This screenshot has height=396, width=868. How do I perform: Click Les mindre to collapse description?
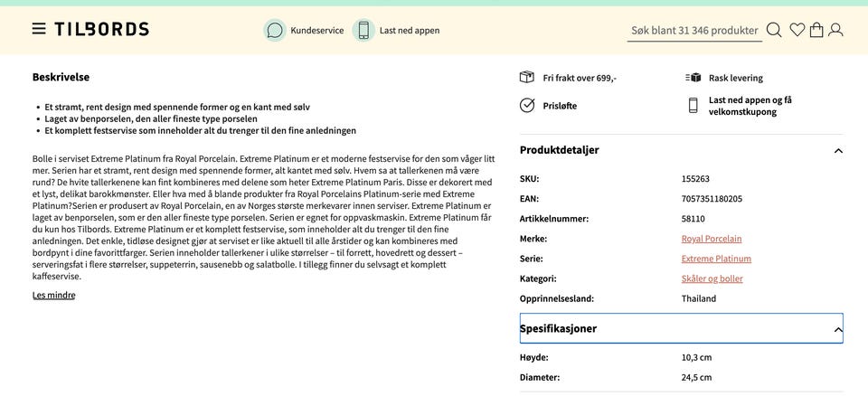pyautogui.click(x=53, y=296)
